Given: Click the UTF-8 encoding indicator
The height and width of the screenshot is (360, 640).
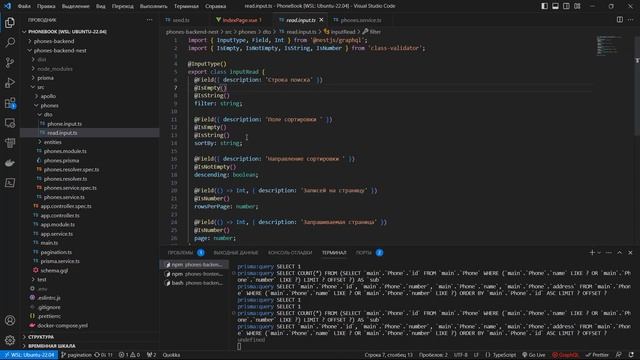Looking at the screenshot, I should (x=460, y=355).
